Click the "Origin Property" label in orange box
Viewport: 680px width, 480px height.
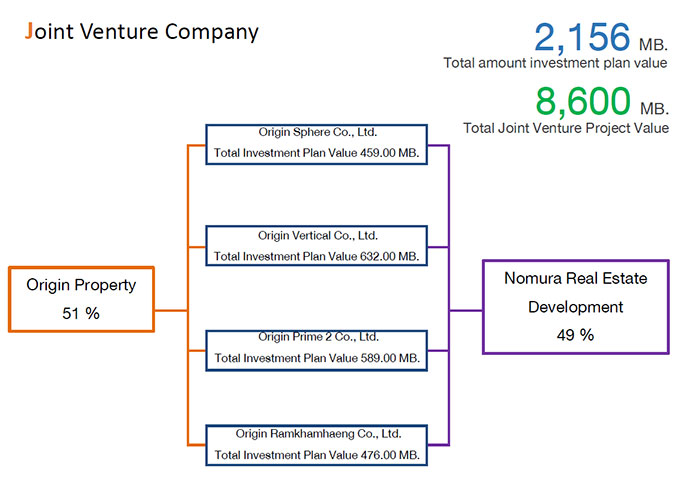click(81, 285)
